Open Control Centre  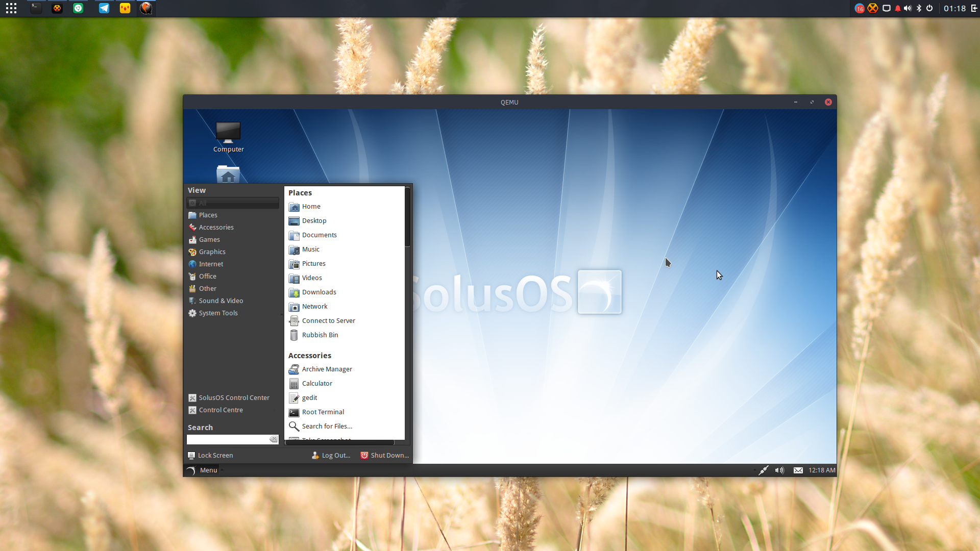tap(232, 410)
